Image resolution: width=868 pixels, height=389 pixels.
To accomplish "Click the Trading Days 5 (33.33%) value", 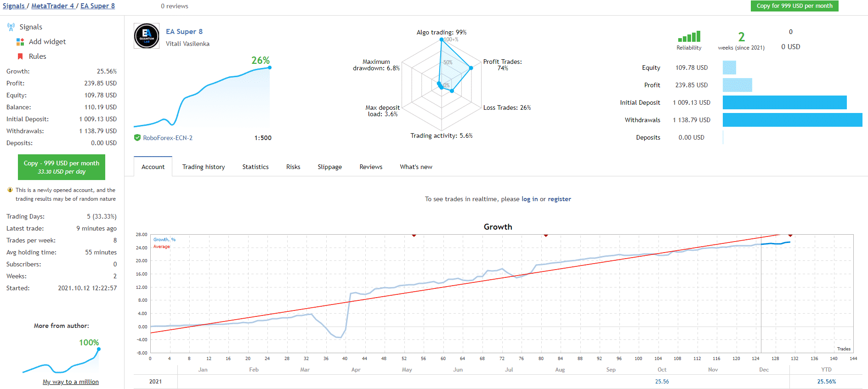I will [x=102, y=216].
